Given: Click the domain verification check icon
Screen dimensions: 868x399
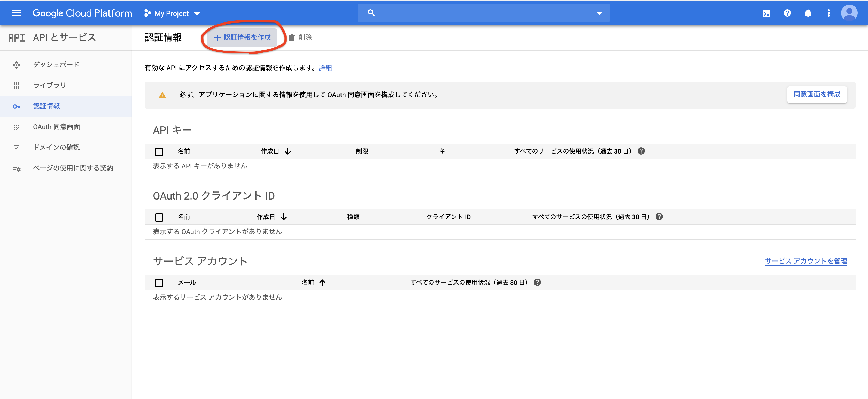Looking at the screenshot, I should (17, 148).
